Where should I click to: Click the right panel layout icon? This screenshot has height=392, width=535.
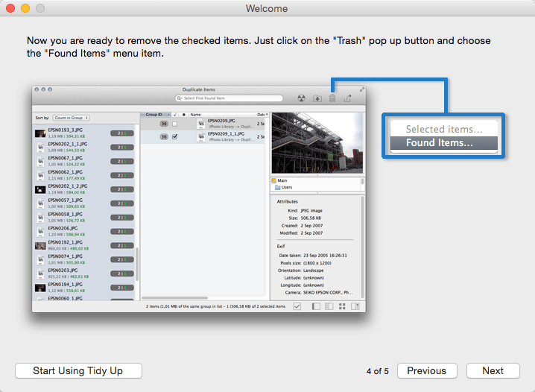click(355, 306)
